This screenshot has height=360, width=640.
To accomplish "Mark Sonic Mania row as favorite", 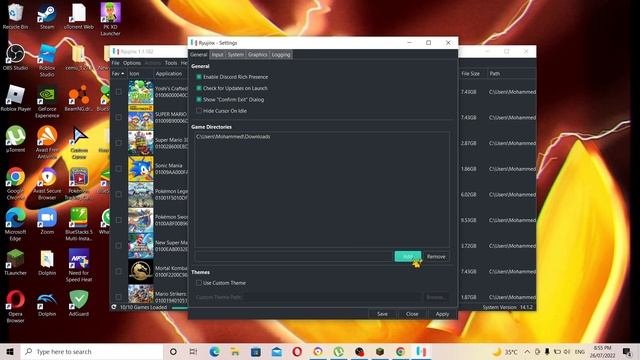I will (x=119, y=169).
